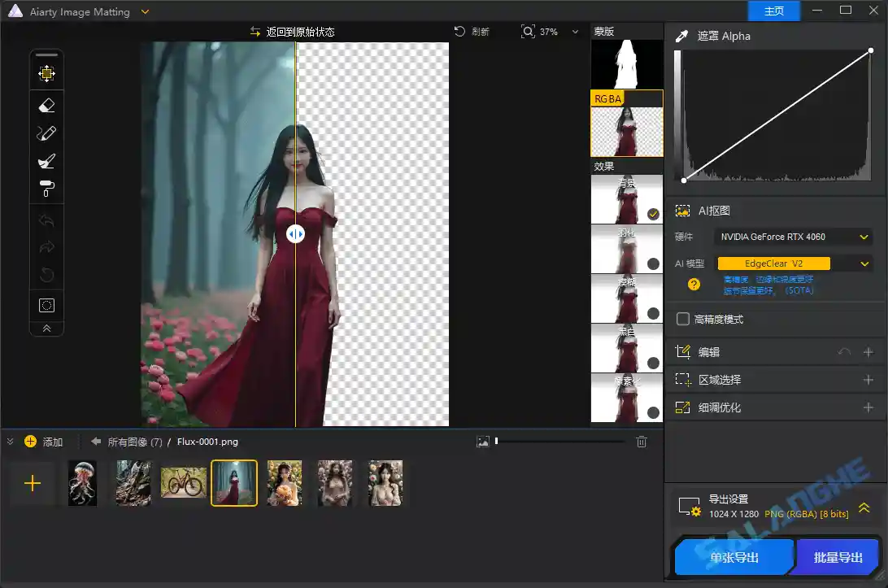Select the Eraser tool

pyautogui.click(x=46, y=104)
